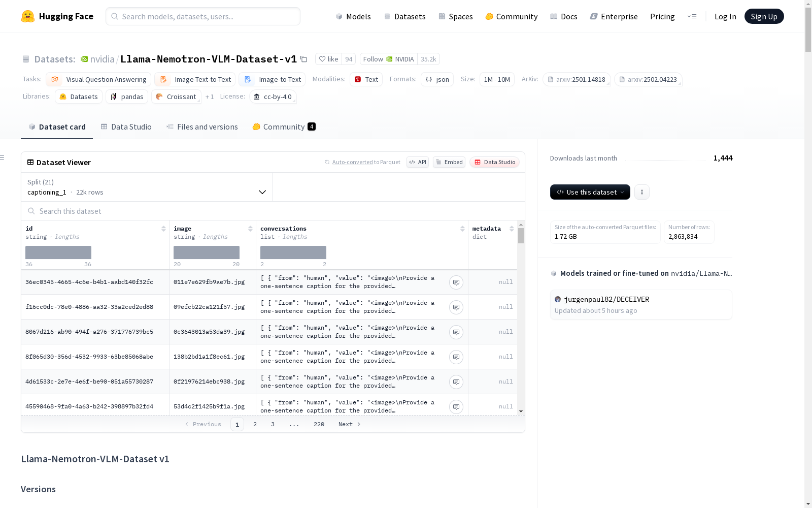This screenshot has height=508, width=812.
Task: Open Datasets in the top navigation
Action: (x=405, y=16)
